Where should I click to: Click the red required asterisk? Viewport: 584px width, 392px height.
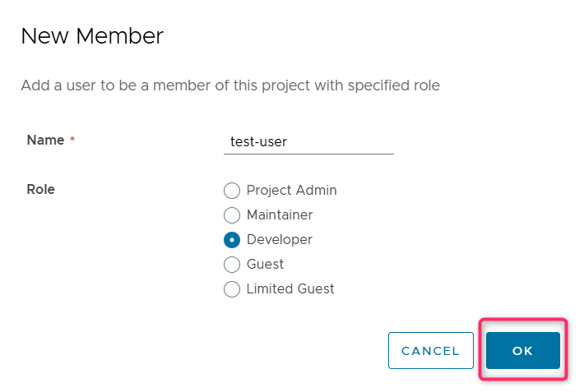(72, 139)
